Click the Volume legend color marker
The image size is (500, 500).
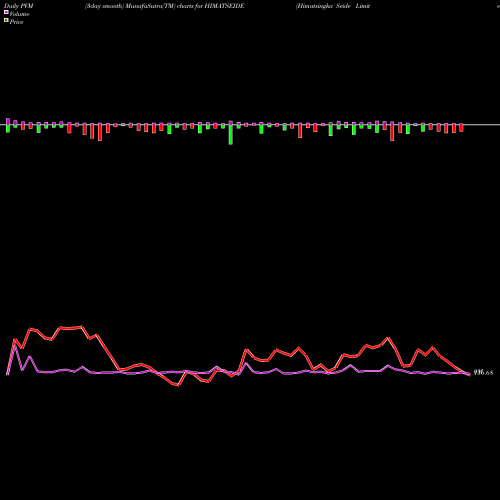(6, 12)
